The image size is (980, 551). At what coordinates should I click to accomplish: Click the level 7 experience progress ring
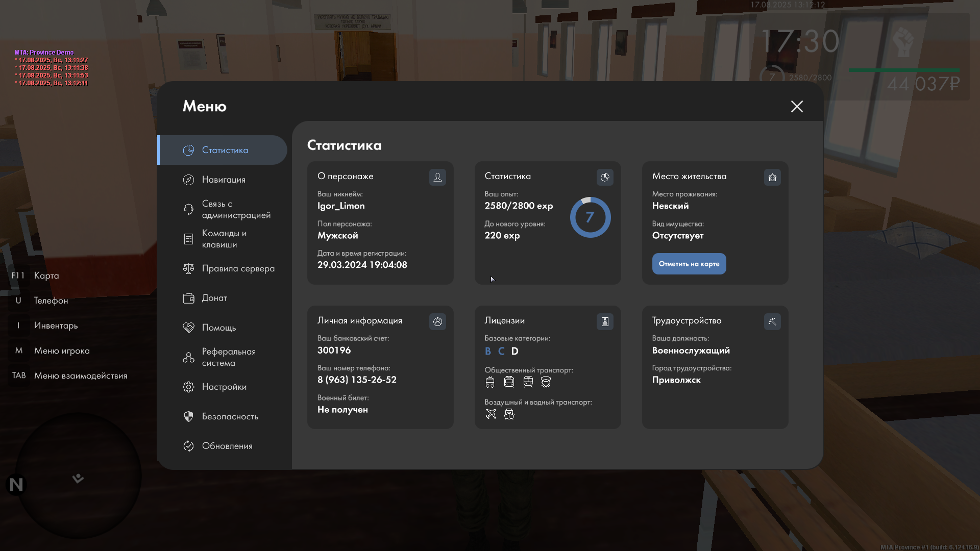click(x=590, y=217)
